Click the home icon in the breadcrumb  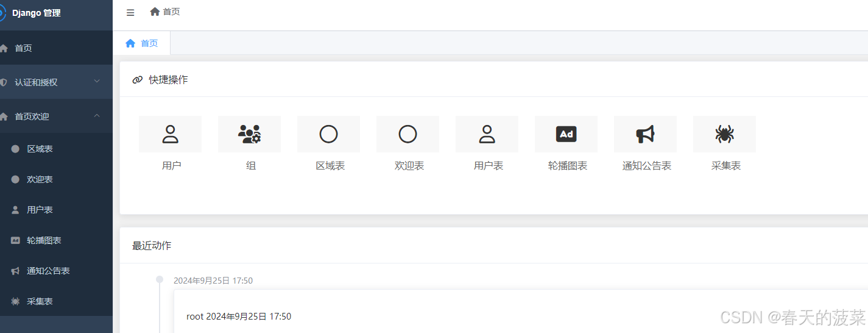tap(155, 12)
